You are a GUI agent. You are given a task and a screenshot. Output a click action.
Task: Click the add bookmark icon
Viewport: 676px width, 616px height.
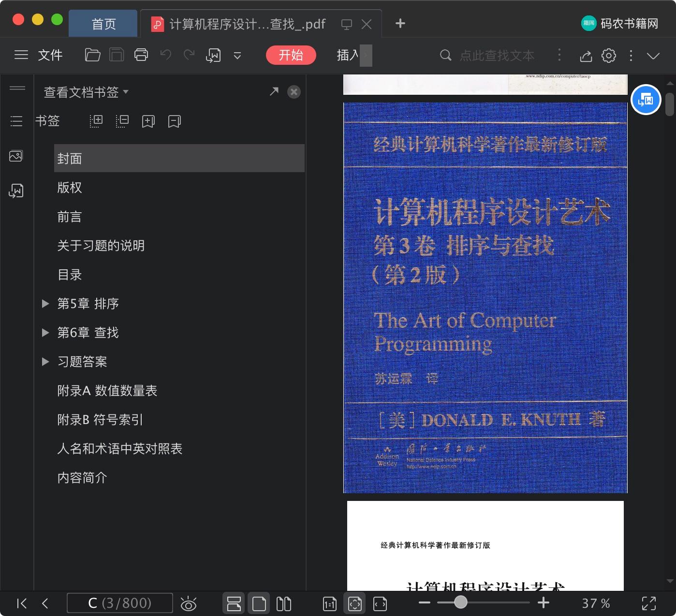[x=148, y=121]
